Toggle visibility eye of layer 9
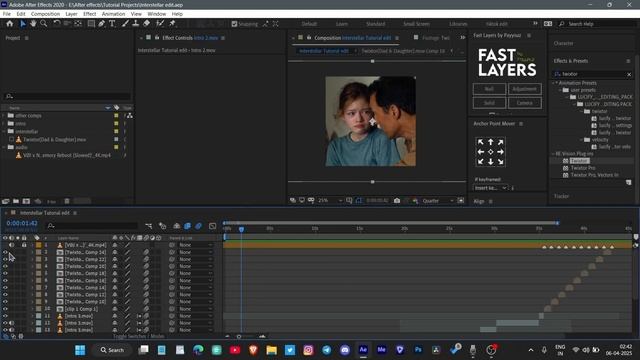The image size is (640, 360). [5, 302]
